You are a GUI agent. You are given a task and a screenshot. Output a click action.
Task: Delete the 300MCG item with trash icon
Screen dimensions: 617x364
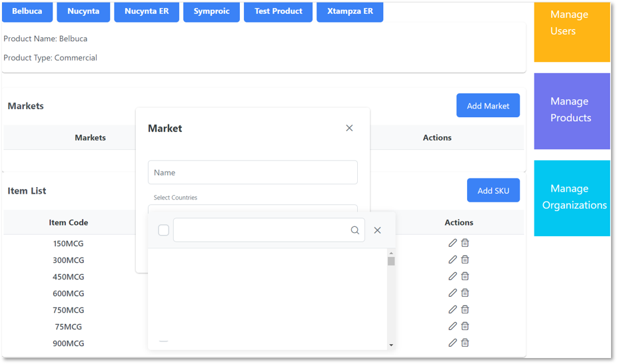(x=465, y=260)
